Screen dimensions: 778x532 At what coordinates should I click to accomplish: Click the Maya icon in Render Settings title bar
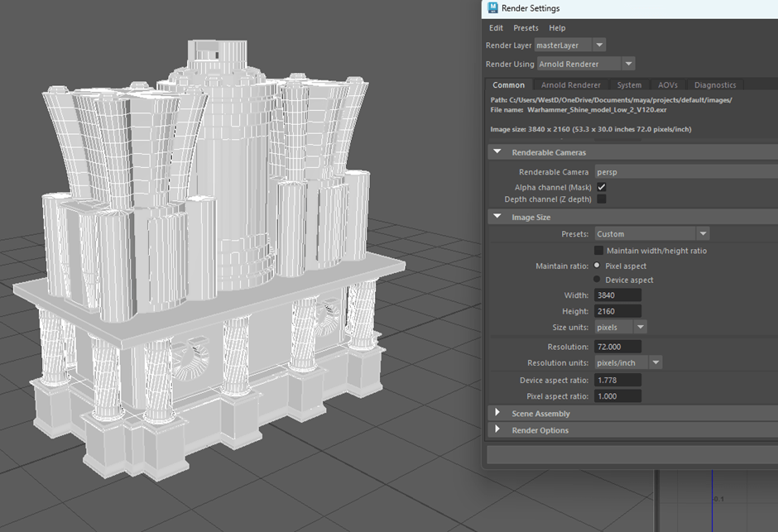click(x=492, y=7)
